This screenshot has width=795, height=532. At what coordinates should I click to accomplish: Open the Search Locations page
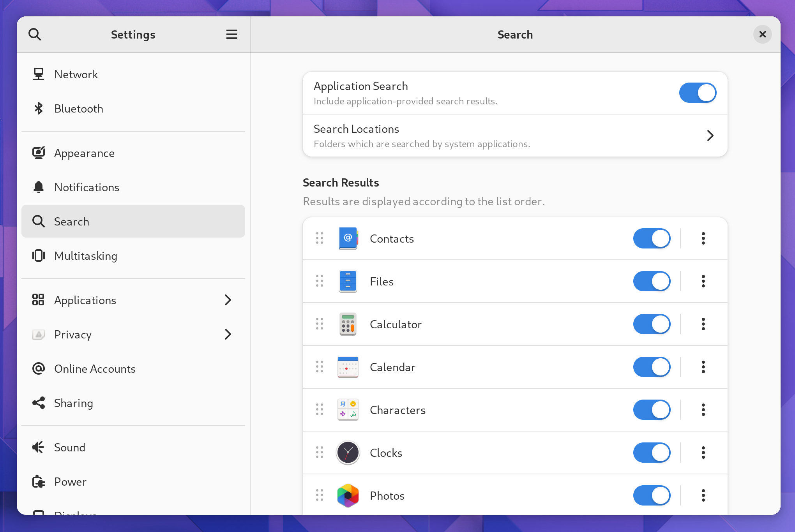(514, 136)
